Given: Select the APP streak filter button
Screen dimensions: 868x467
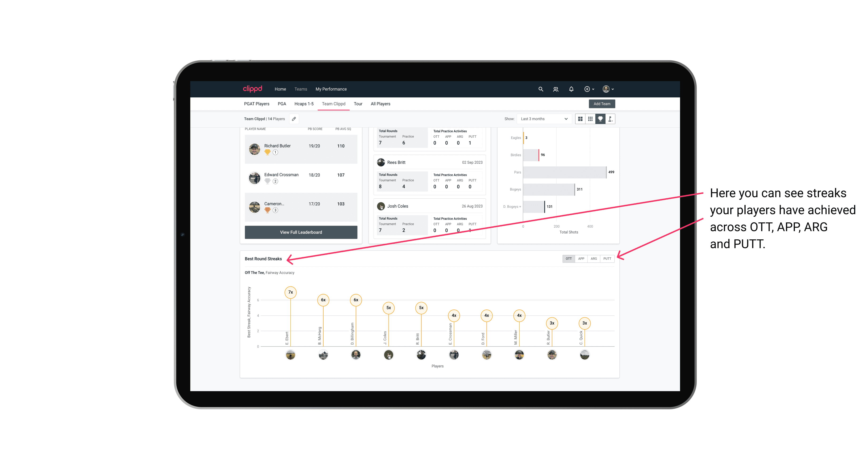Looking at the screenshot, I should 580,258.
